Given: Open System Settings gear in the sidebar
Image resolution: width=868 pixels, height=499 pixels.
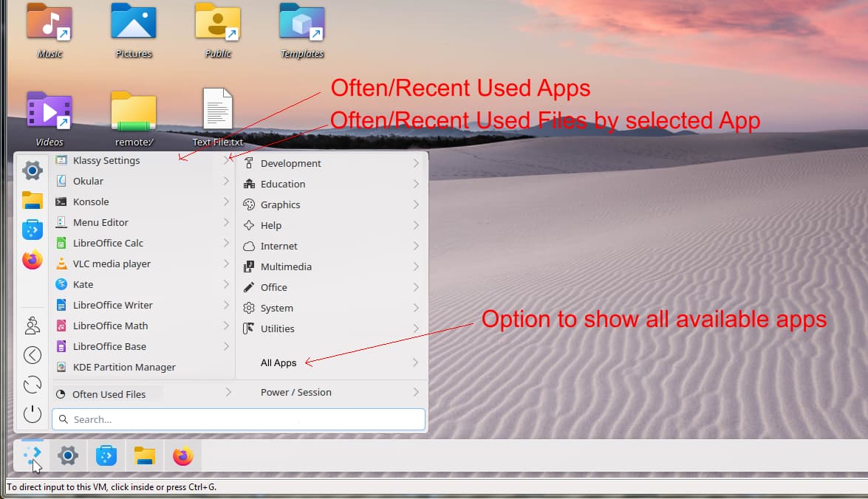Looking at the screenshot, I should (32, 170).
